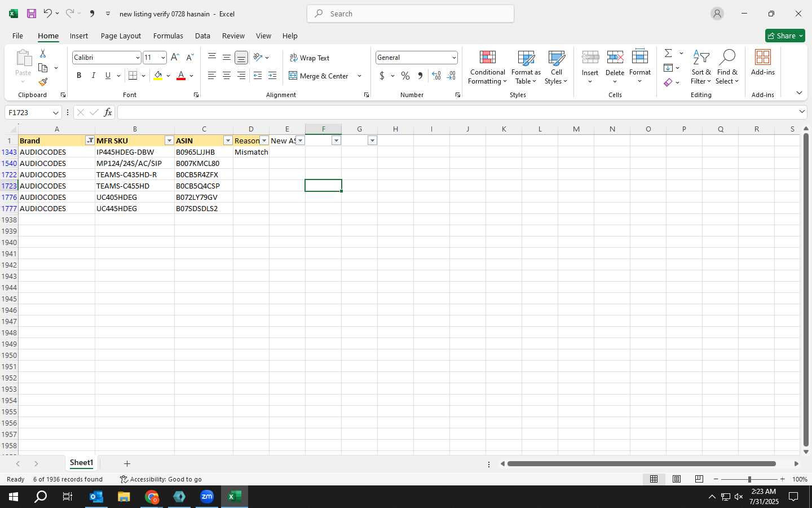Switch to Page Layout view in status bar
This screenshot has height=508, width=812.
click(676, 479)
